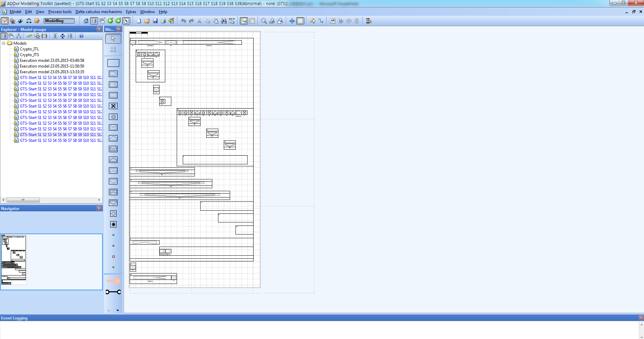Open a model via folder icon
Screen dimensions: 644x339
click(147, 21)
